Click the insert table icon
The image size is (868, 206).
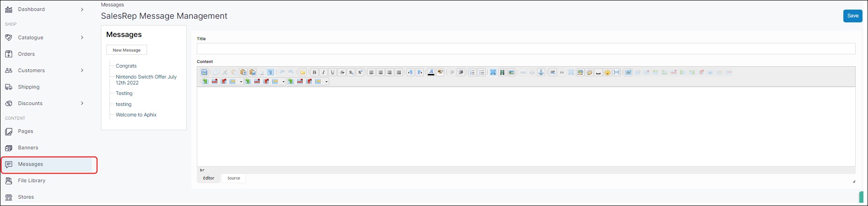(628, 72)
